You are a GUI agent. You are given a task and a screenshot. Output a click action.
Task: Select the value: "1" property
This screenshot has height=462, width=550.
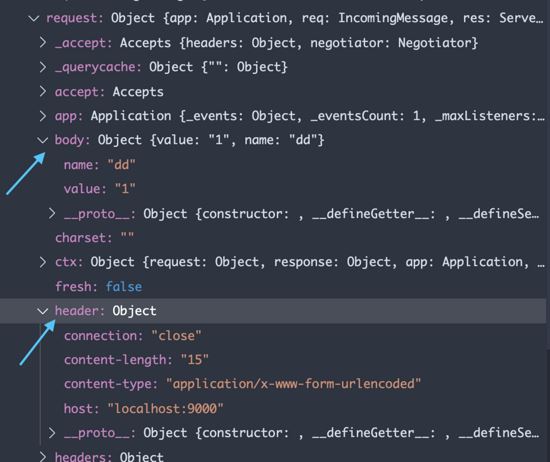pyautogui.click(x=100, y=189)
